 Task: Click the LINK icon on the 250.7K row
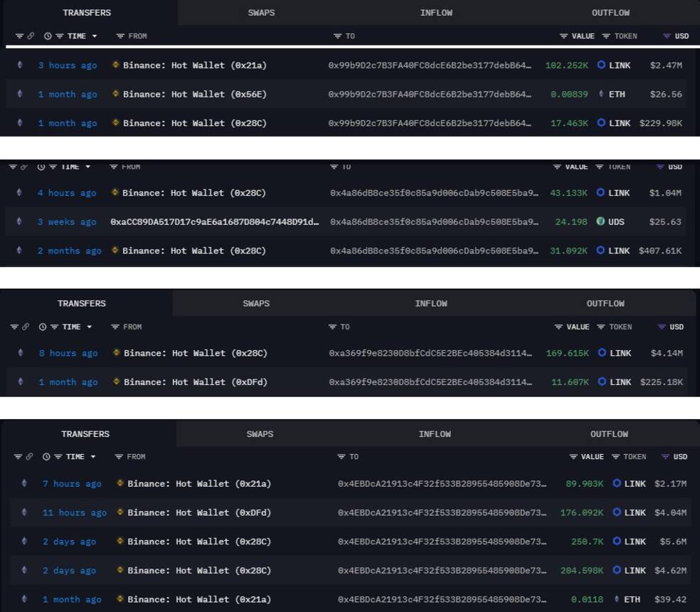617,541
